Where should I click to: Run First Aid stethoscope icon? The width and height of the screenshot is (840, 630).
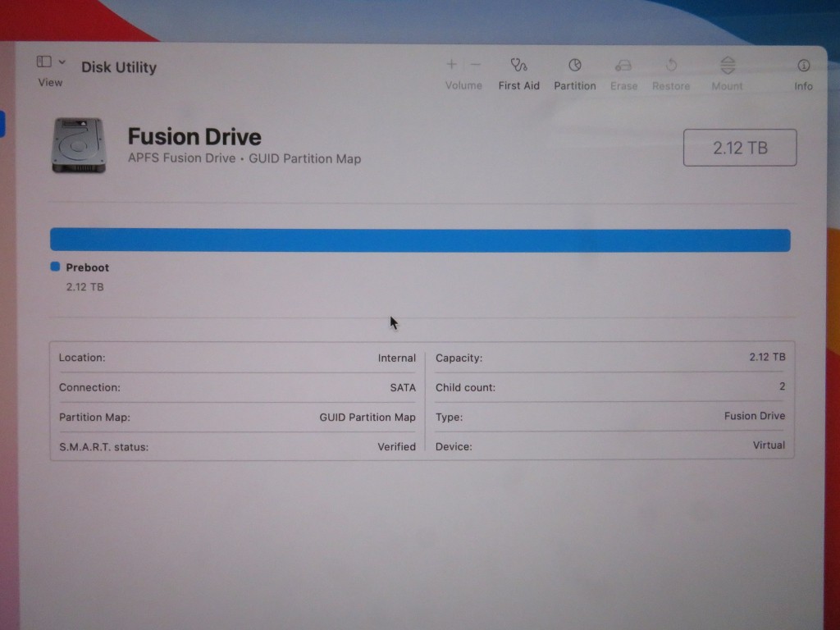pos(518,66)
